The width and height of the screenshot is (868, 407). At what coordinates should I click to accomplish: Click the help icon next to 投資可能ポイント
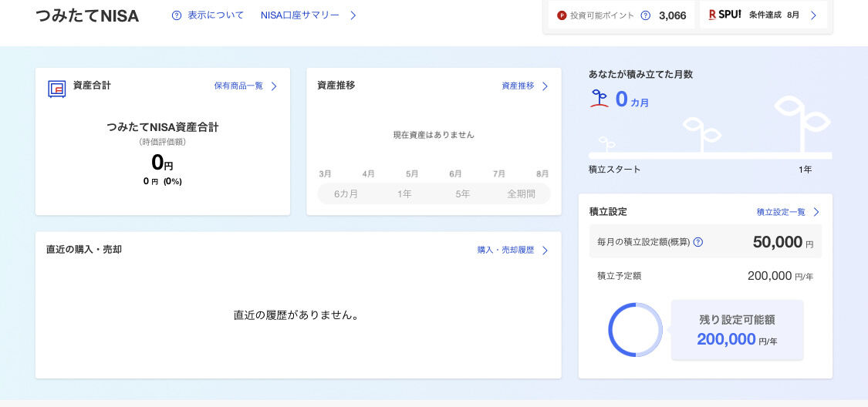tap(646, 15)
